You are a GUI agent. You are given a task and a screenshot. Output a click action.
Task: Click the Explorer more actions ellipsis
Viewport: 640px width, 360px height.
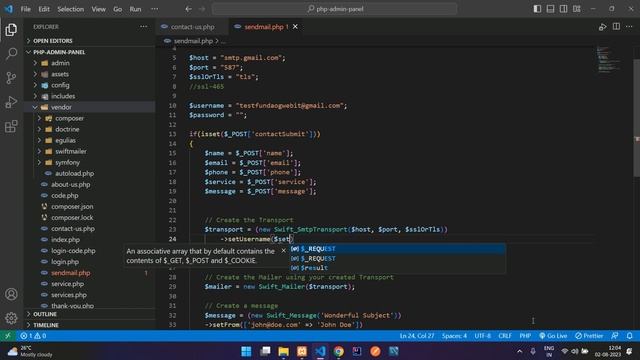pos(143,27)
